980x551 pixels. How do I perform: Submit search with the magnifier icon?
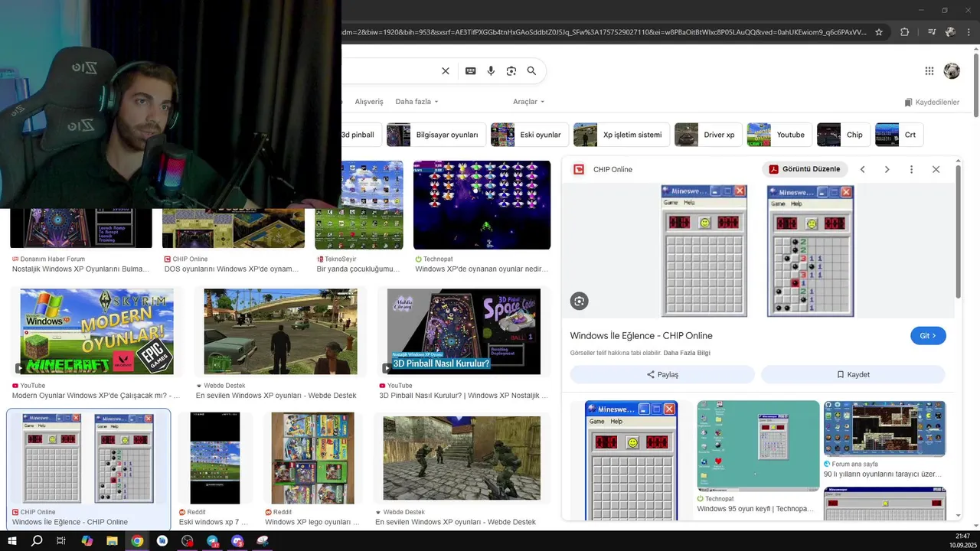531,71
